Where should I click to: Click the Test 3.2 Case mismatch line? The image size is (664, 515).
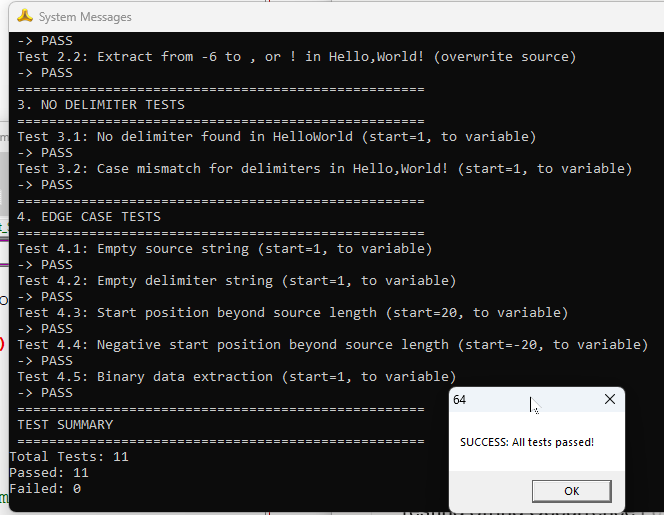click(x=324, y=169)
